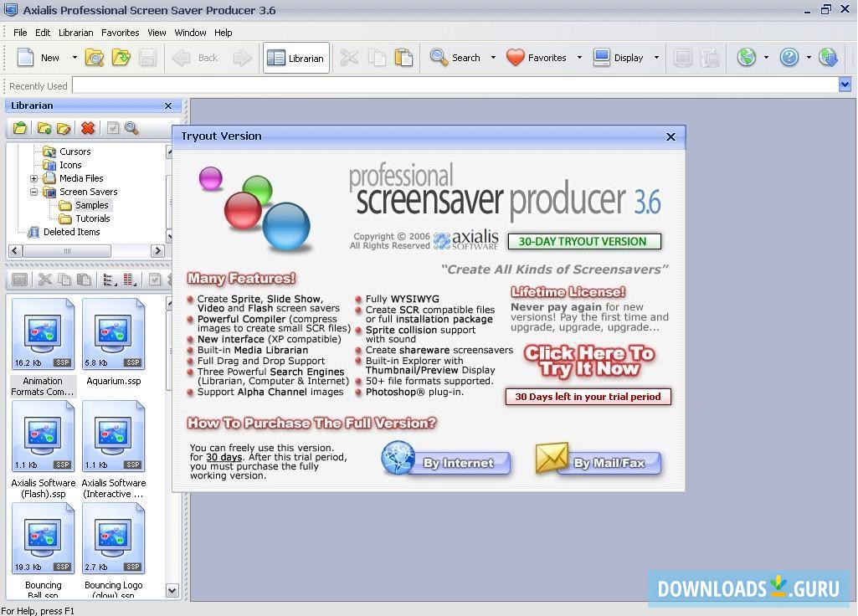Click the New document icon
The width and height of the screenshot is (858, 616).
tap(26, 58)
